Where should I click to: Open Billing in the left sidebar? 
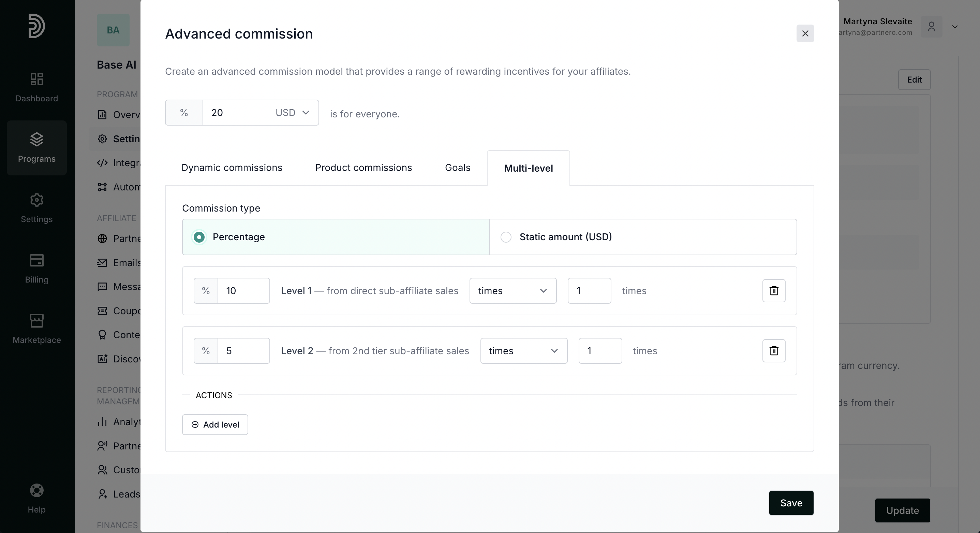(36, 269)
